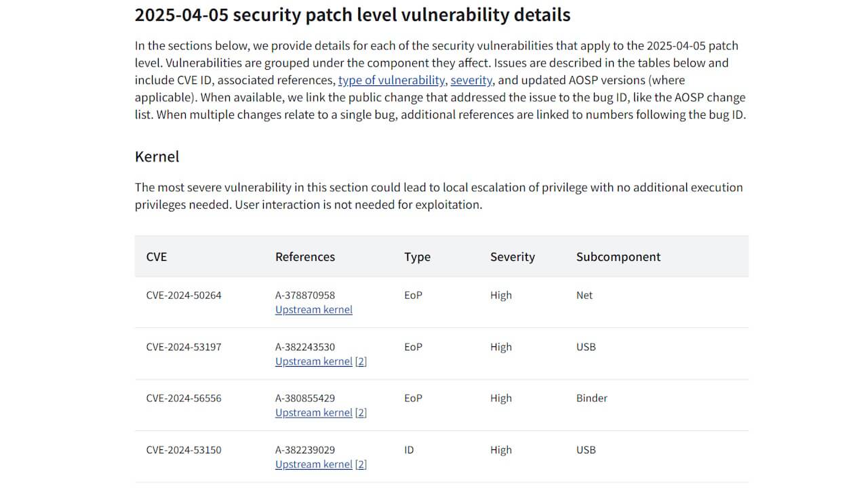Screen dimensions: 868x488
Task: Open reference [2] for CVE-2024-53197
Action: 361,361
